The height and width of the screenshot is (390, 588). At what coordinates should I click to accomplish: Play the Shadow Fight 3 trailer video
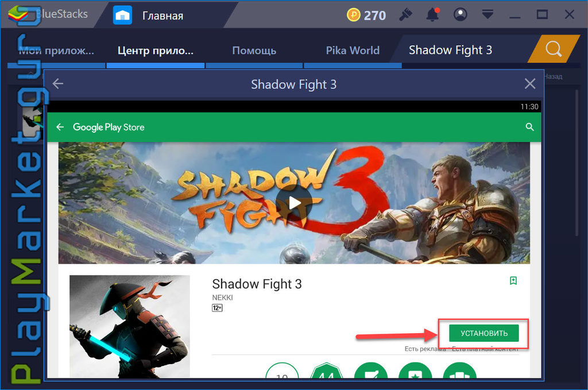point(294,203)
